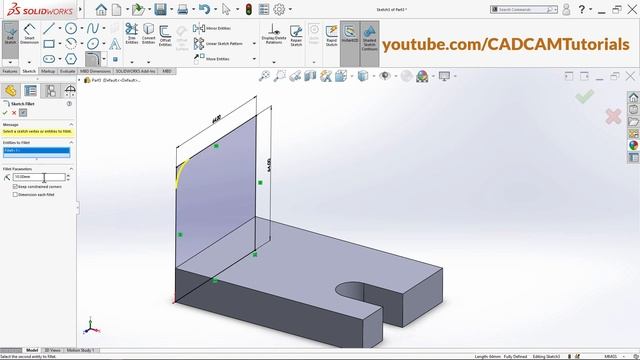Click the Save icon in top toolbar
Image resolution: width=640 pixels, height=360 pixels.
(160, 9)
